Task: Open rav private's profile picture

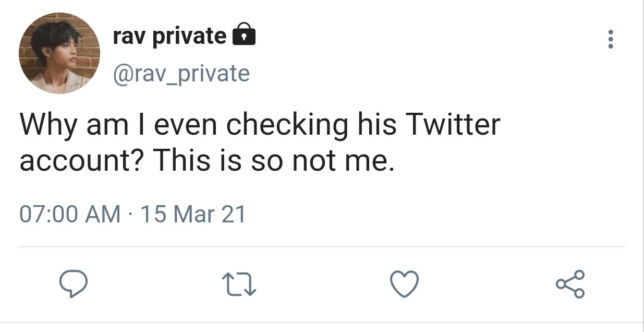Action: point(59,53)
